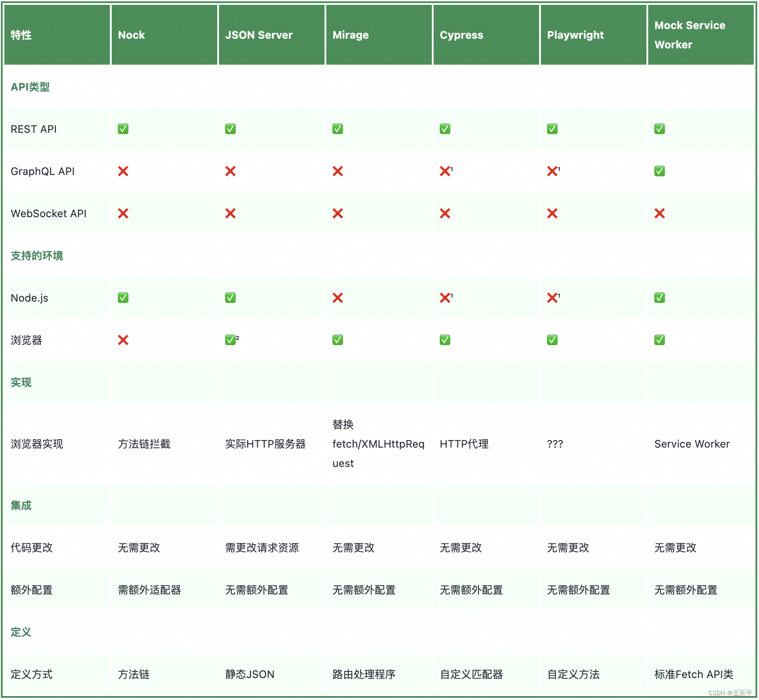Click the JSON Server REST API checkmark
759x700 pixels.
[x=230, y=129]
